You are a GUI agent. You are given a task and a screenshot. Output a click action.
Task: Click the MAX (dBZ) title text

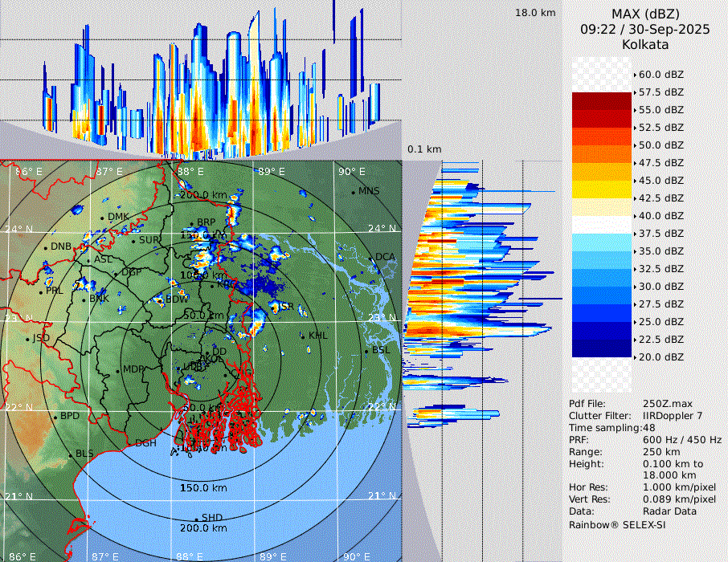[x=644, y=14]
